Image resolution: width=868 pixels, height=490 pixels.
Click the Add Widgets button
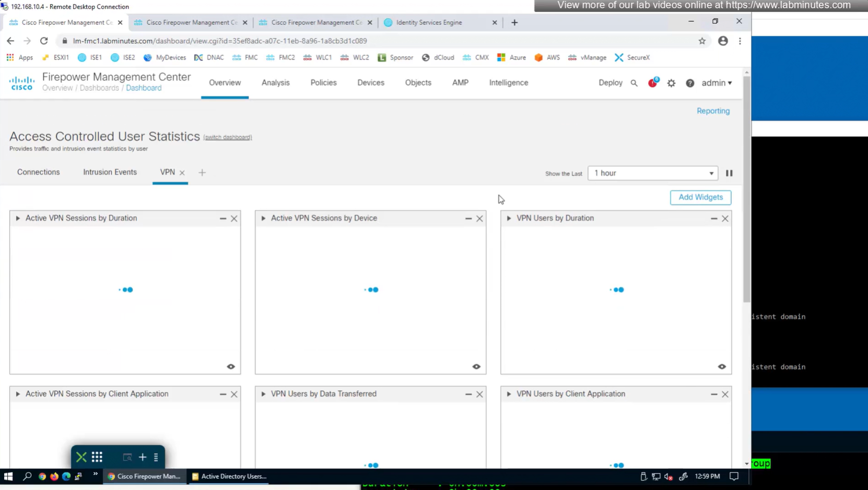tap(700, 197)
